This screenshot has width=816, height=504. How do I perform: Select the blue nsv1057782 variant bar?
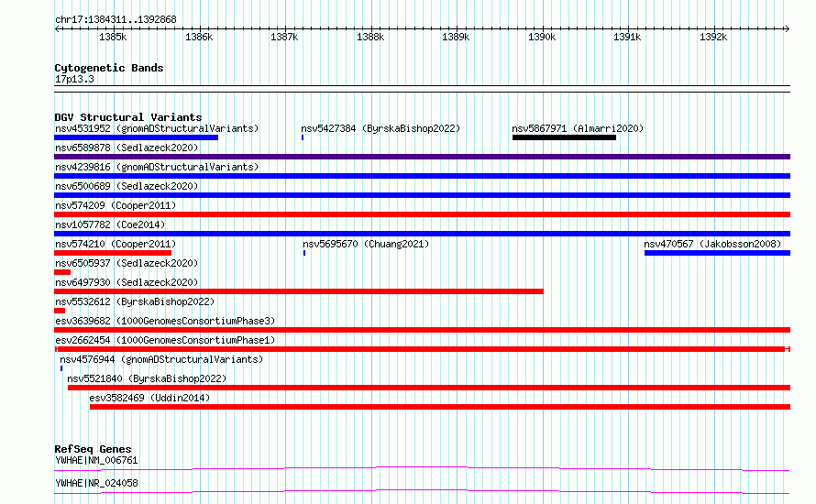coord(422,234)
